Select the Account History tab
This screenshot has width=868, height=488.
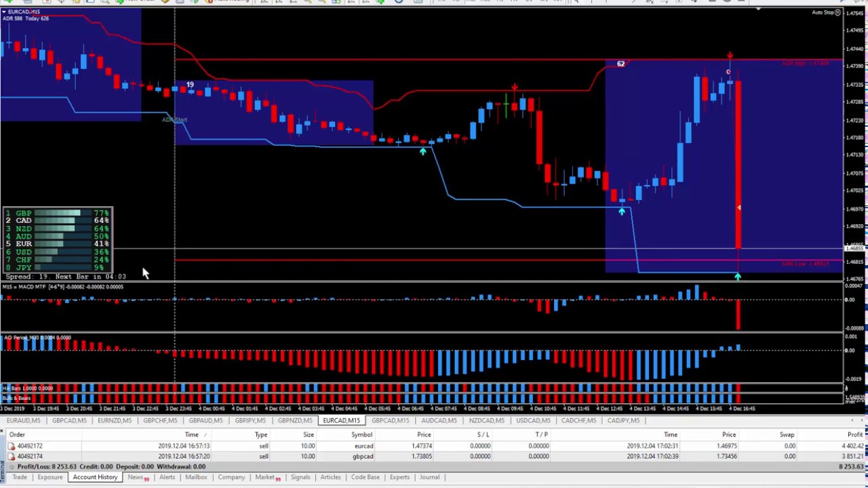pyautogui.click(x=95, y=477)
